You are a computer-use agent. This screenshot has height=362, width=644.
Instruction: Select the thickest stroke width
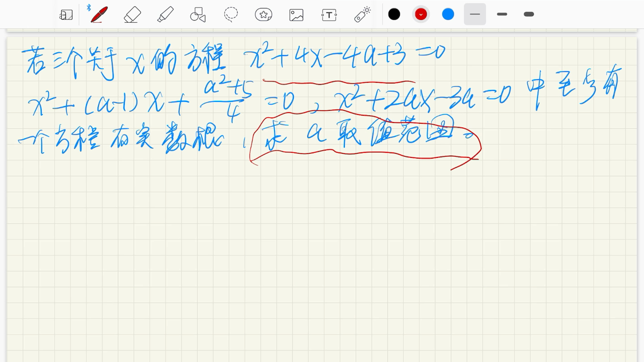[x=529, y=14]
